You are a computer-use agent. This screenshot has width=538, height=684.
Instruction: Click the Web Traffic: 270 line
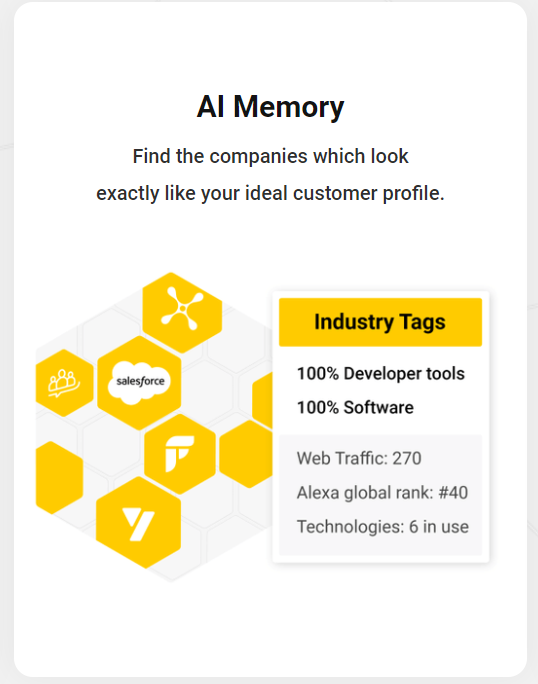tap(359, 458)
